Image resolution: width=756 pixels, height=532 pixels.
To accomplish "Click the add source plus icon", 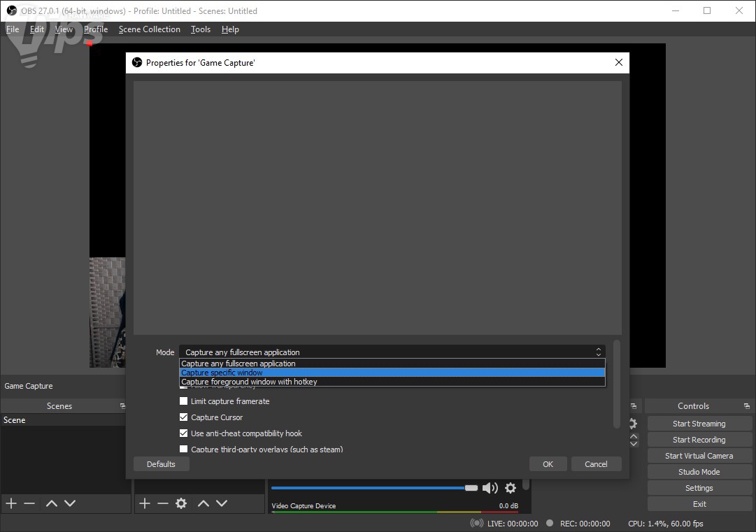I will (145, 503).
